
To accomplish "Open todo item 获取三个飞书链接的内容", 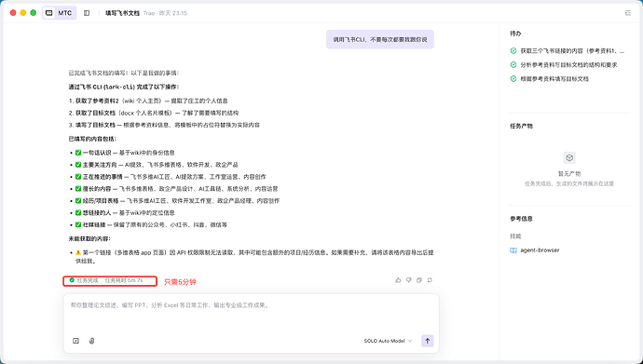I will 572,51.
